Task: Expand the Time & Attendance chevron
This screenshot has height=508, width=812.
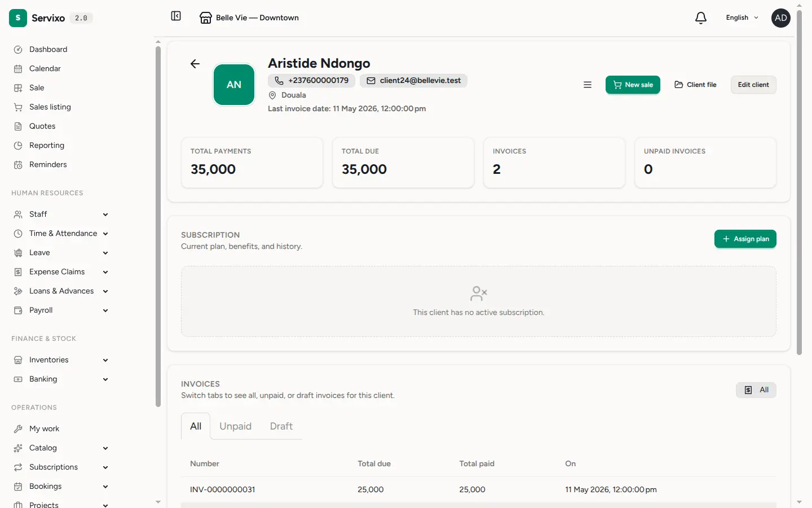Action: pos(105,234)
